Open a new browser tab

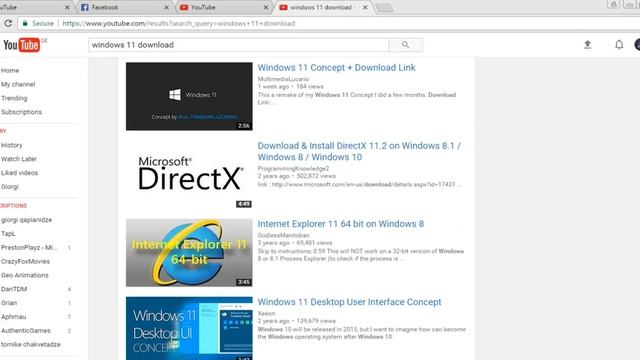[384, 8]
